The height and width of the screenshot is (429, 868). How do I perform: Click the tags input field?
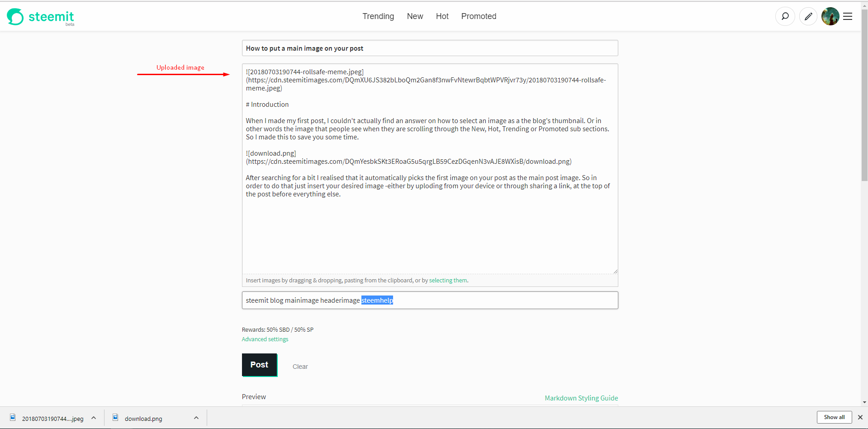[x=430, y=300]
